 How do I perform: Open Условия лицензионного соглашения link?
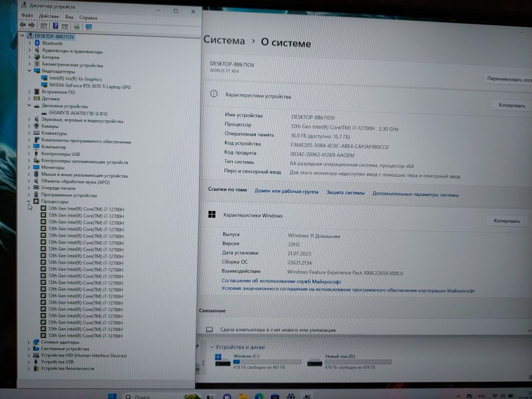coord(348,289)
